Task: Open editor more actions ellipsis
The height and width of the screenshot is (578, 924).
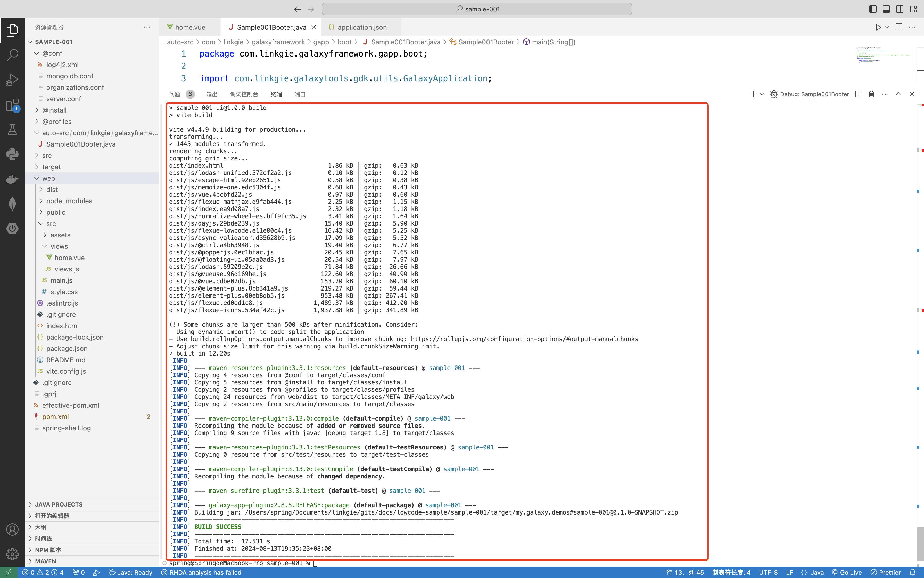Action: click(x=912, y=27)
